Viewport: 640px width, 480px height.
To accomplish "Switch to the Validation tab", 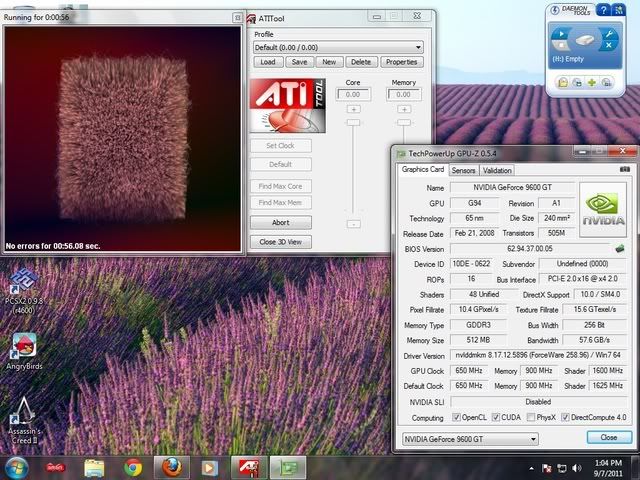I will tap(497, 171).
